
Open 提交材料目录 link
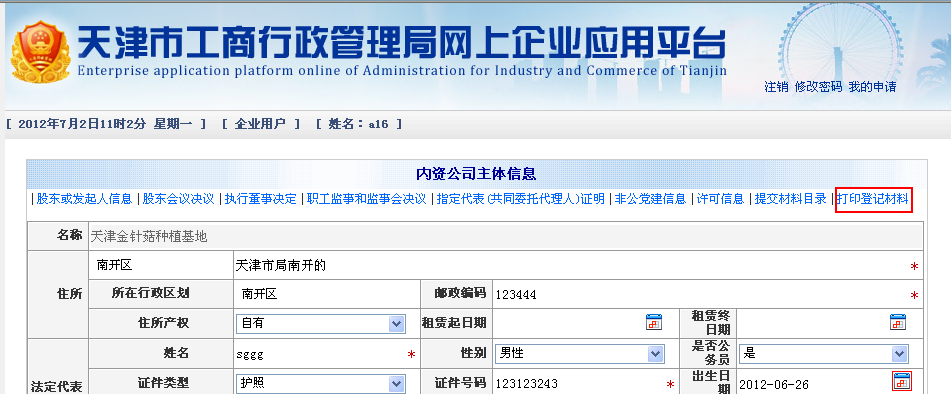point(790,199)
